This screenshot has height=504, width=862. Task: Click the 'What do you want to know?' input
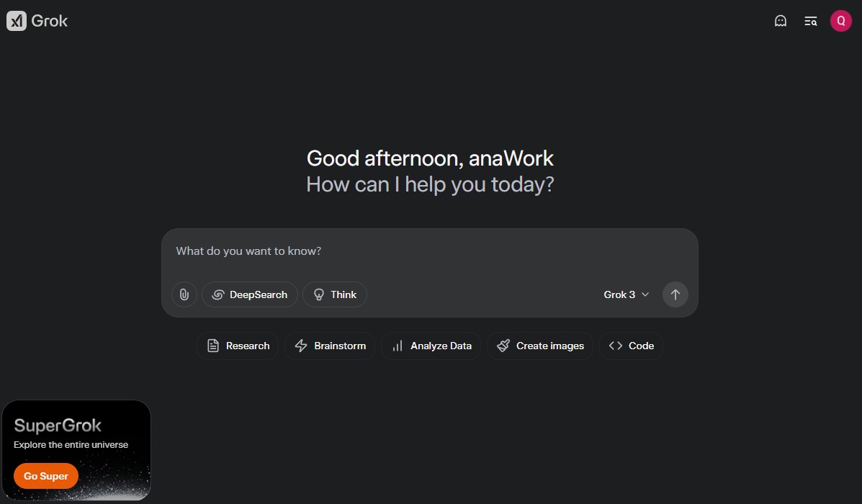tap(429, 251)
